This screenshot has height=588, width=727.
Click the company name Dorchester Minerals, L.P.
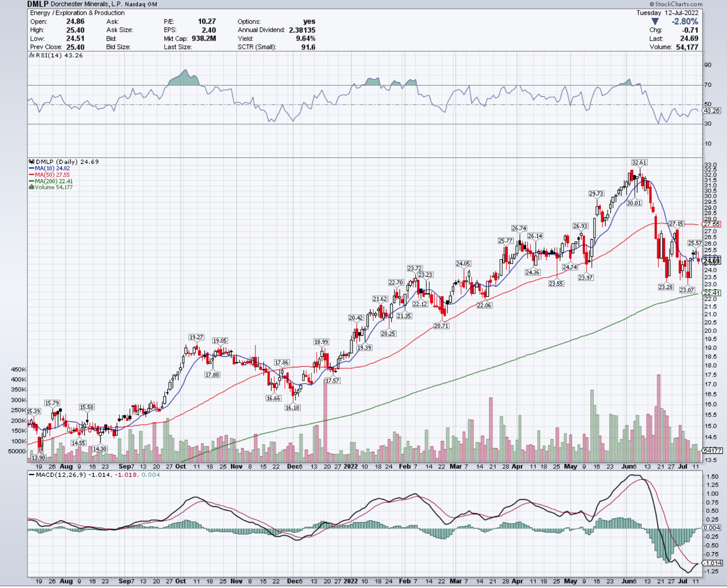(87, 4)
